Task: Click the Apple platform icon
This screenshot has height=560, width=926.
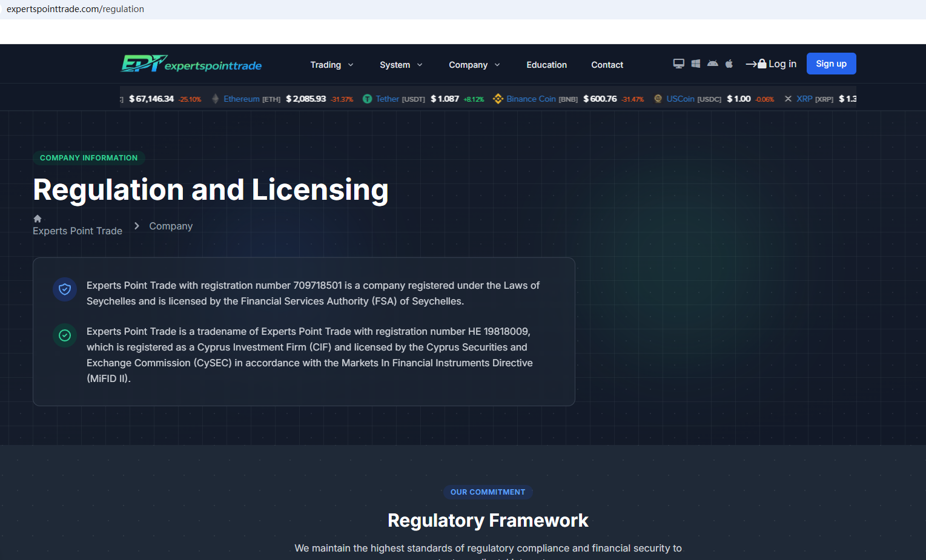Action: click(729, 64)
